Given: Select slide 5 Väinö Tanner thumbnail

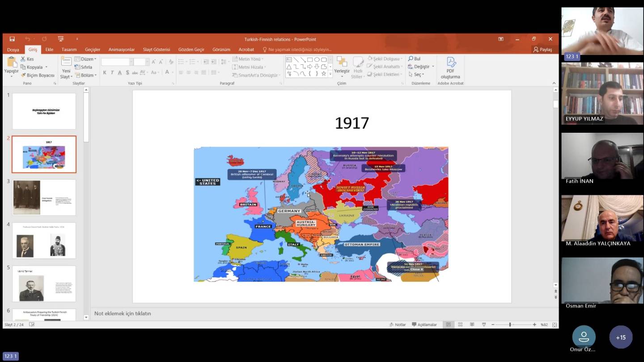Looking at the screenshot, I should (x=44, y=283).
